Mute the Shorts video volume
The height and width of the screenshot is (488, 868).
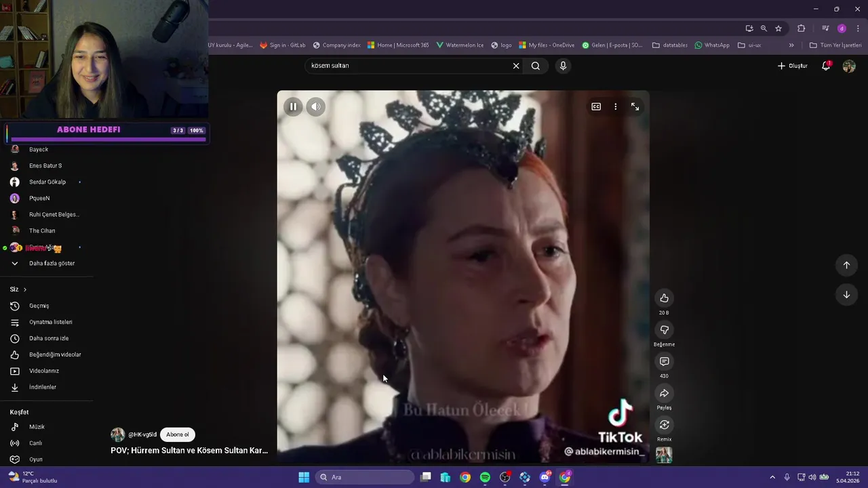(x=316, y=106)
